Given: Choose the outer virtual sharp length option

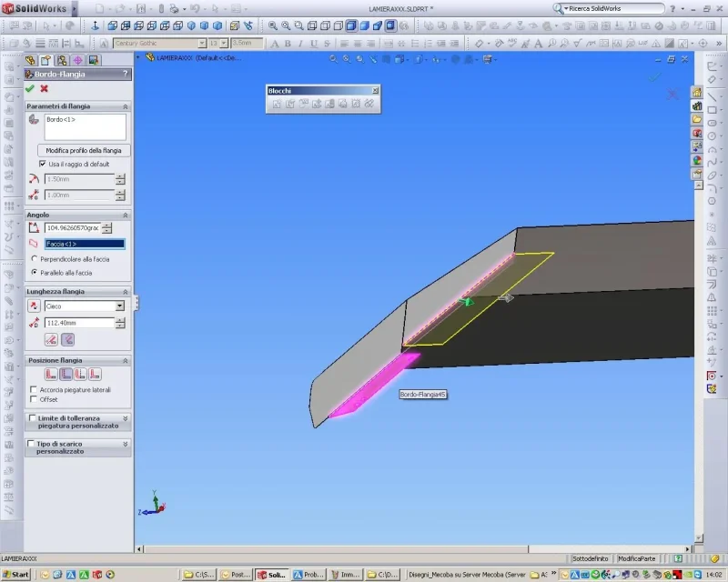Looking at the screenshot, I should [51, 340].
